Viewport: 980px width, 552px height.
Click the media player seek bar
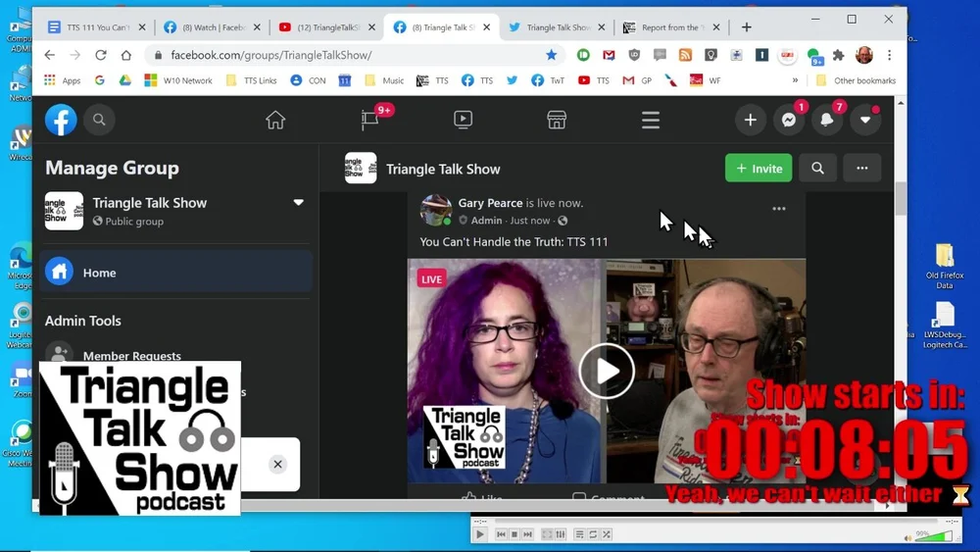click(716, 521)
